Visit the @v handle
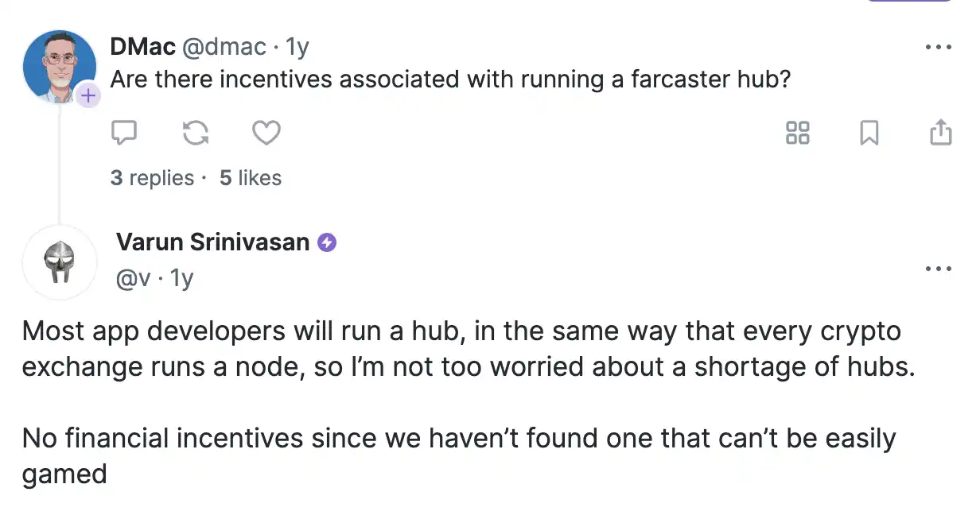Screen dimensions: 980x515 coord(133,278)
